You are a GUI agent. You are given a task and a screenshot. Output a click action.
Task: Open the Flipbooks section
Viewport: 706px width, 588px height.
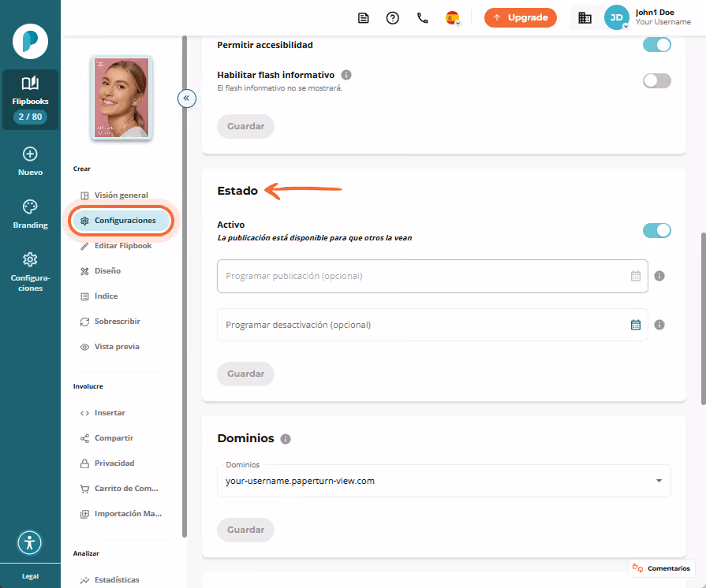(x=30, y=99)
